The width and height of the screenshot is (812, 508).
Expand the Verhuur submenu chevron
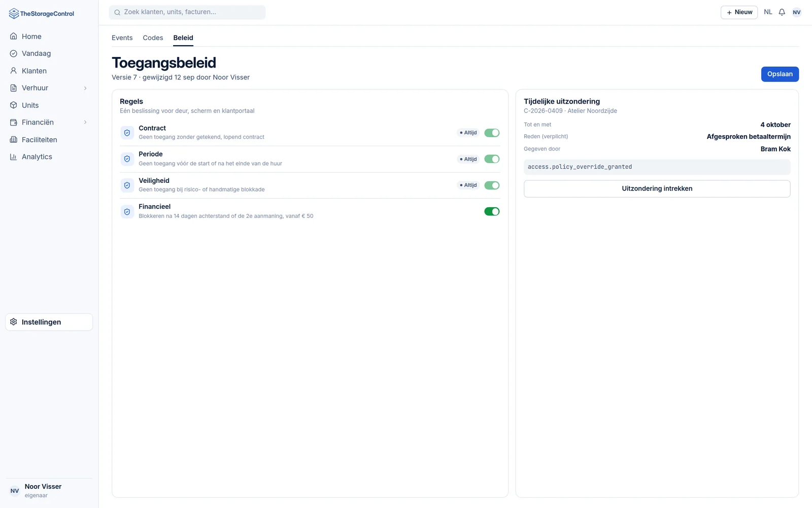coord(85,88)
